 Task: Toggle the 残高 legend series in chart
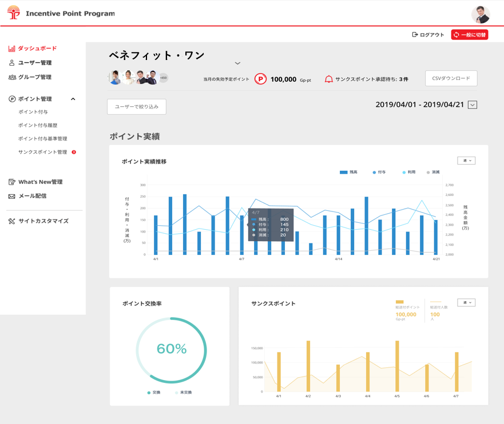coord(348,172)
